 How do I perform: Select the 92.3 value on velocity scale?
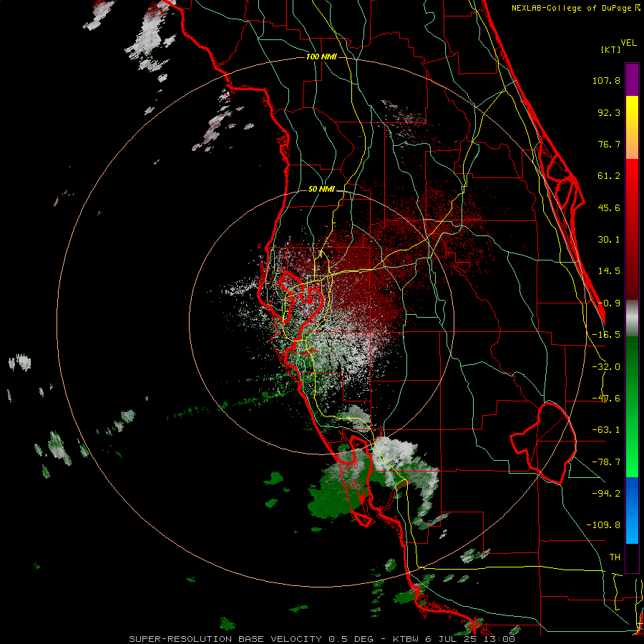click(x=609, y=112)
